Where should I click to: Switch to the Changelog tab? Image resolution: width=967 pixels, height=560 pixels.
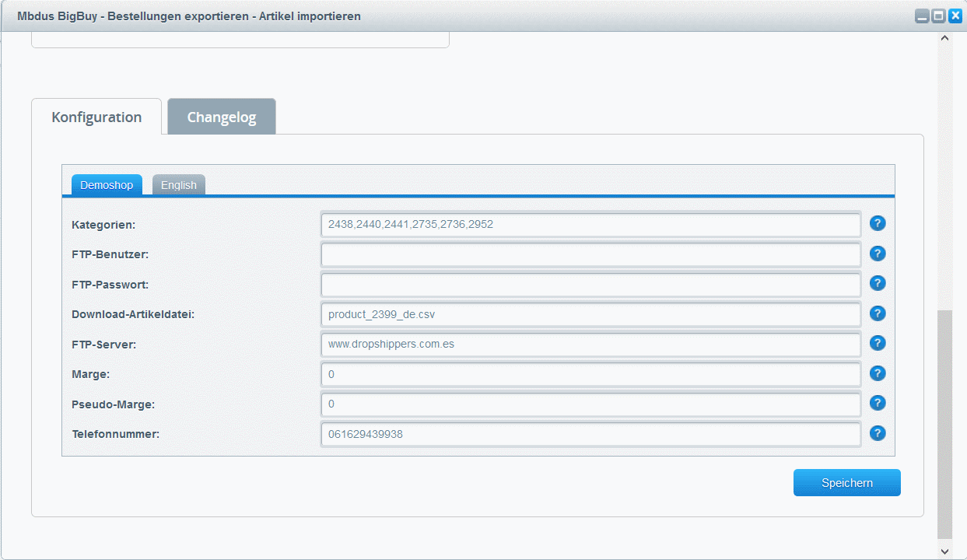tap(222, 117)
